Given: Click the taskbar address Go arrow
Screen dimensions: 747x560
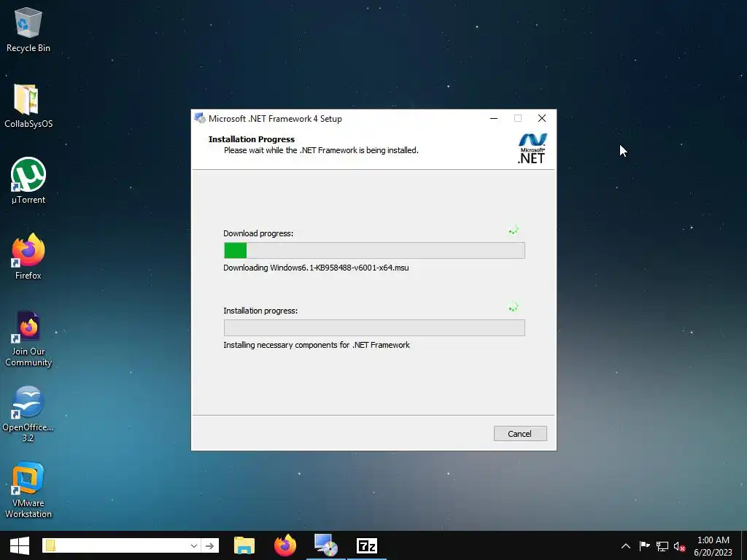Looking at the screenshot, I should [209, 545].
